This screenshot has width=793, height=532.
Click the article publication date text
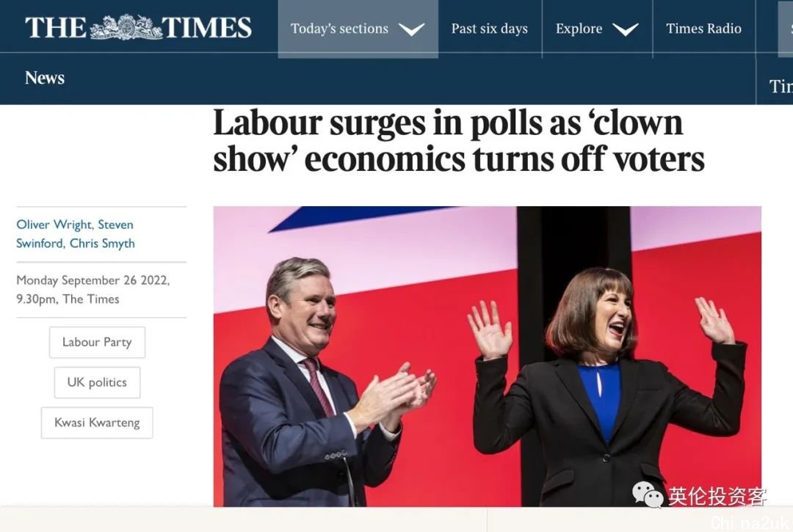tap(93, 289)
